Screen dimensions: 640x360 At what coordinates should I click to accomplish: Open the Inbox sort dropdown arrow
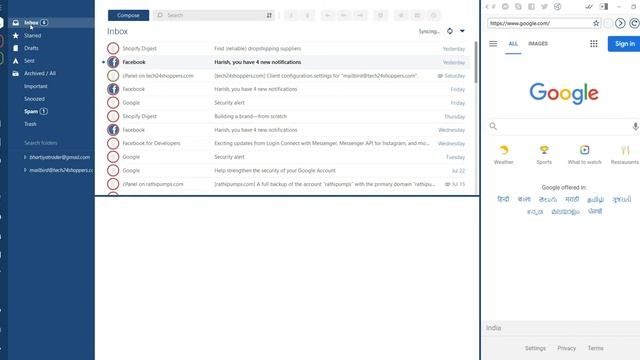(462, 31)
